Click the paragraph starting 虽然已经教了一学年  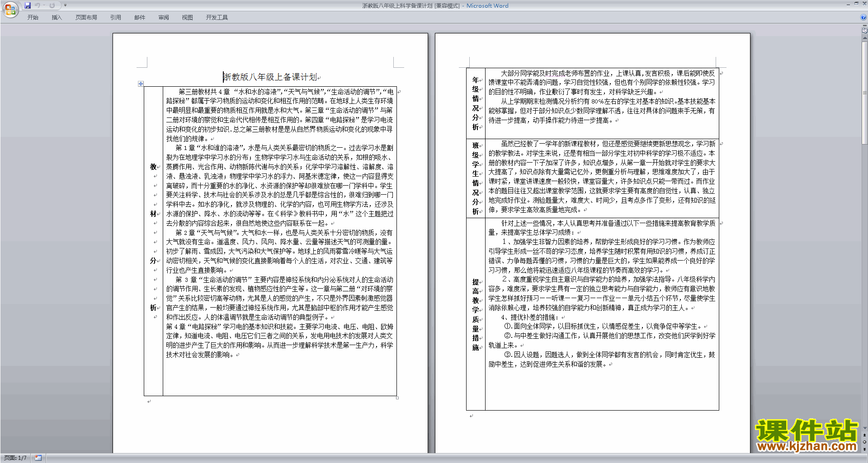pyautogui.click(x=602, y=177)
